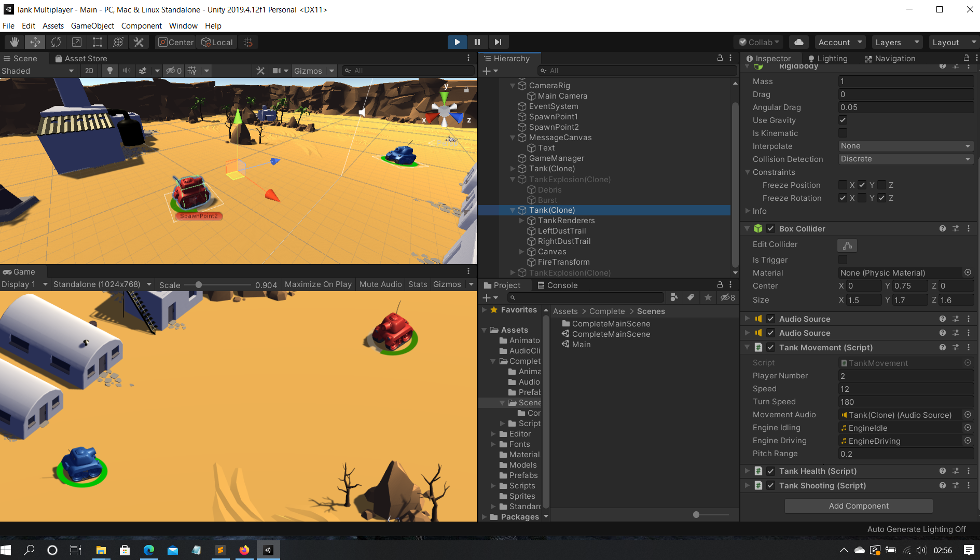Expand Tank Health (Script) component
The height and width of the screenshot is (560, 980).
(748, 471)
